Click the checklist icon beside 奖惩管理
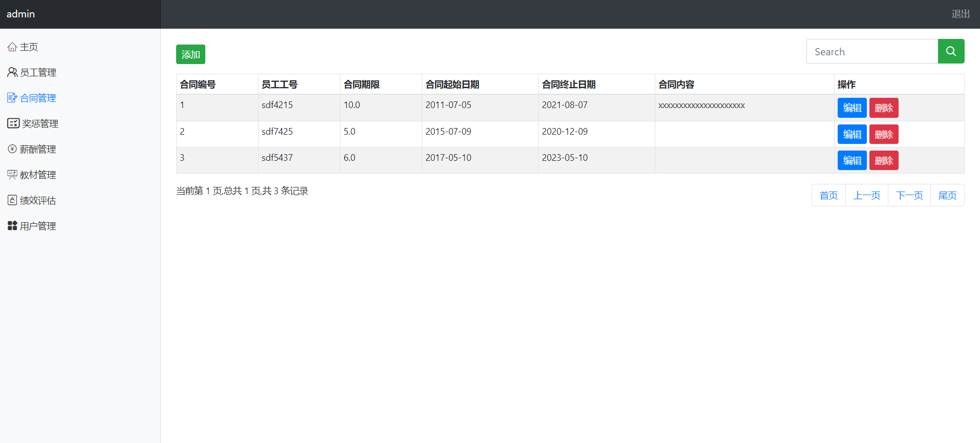 click(x=13, y=123)
